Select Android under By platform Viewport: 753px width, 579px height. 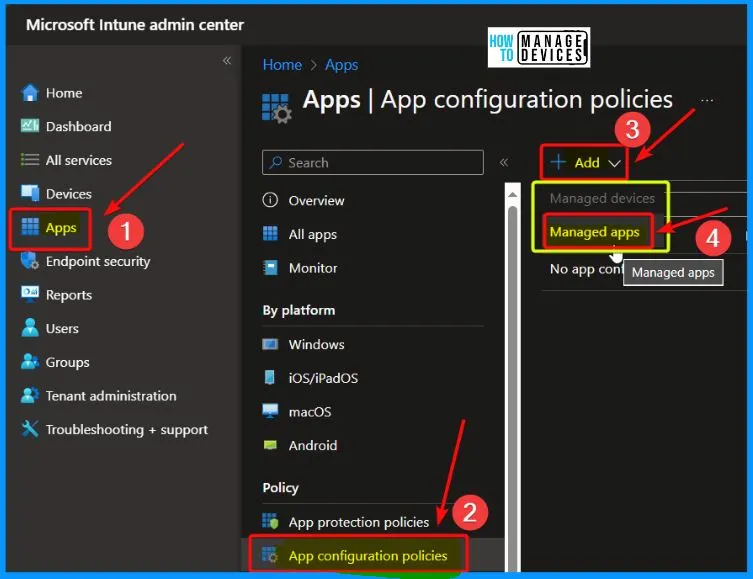pyautogui.click(x=313, y=445)
